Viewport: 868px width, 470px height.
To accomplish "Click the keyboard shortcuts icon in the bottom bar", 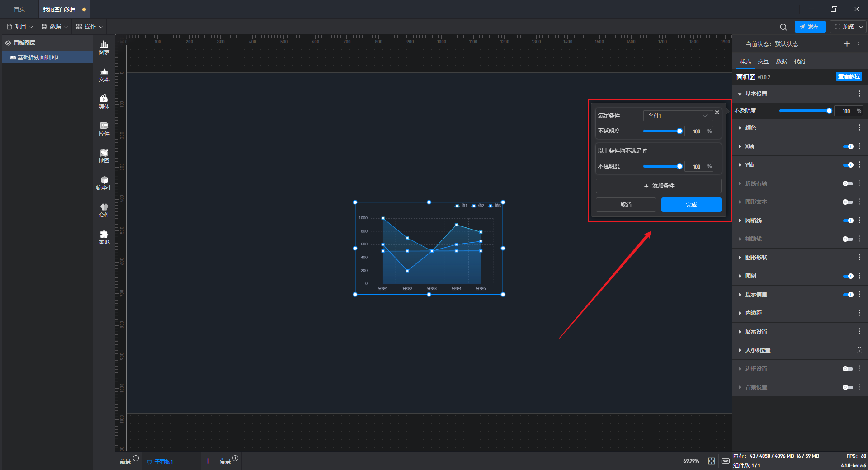I will [x=725, y=461].
